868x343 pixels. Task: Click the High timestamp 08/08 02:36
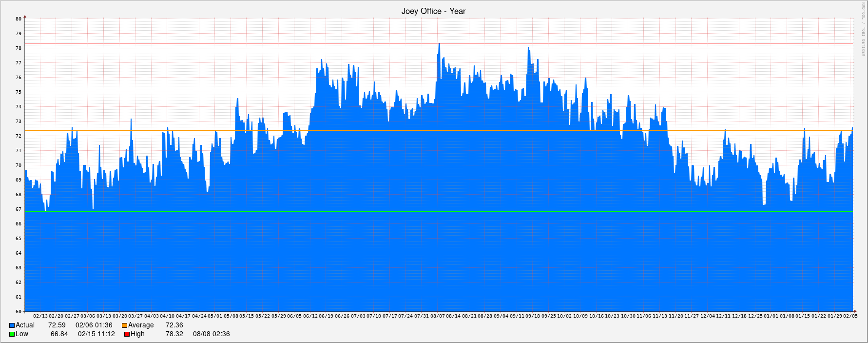[x=211, y=334]
